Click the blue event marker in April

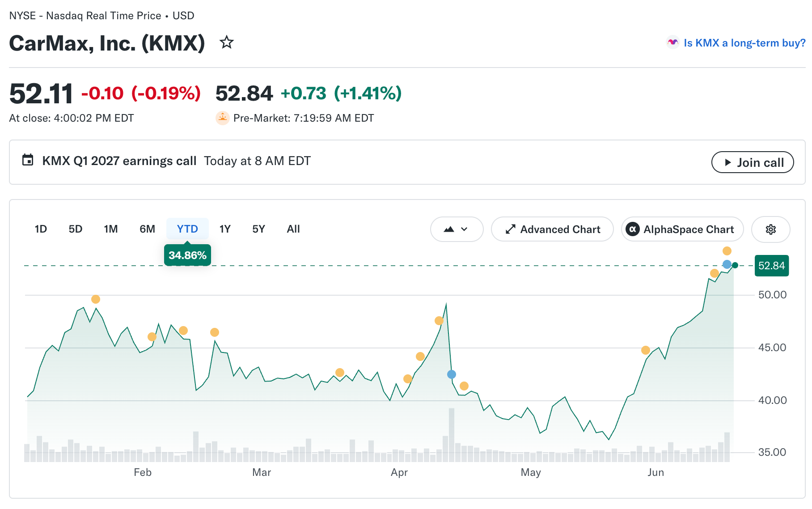click(x=452, y=374)
